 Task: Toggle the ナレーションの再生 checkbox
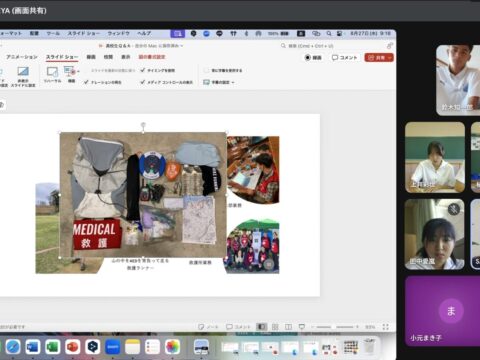tap(86, 82)
